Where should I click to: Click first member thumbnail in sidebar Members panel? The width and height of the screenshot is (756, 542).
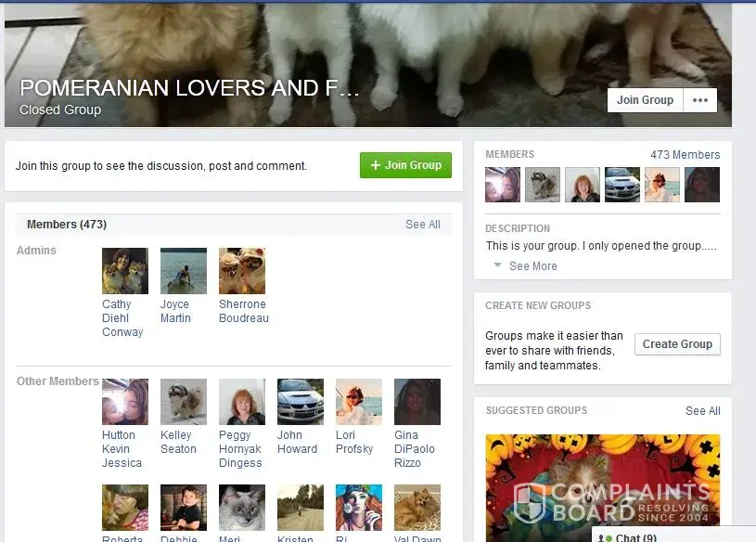(x=503, y=185)
